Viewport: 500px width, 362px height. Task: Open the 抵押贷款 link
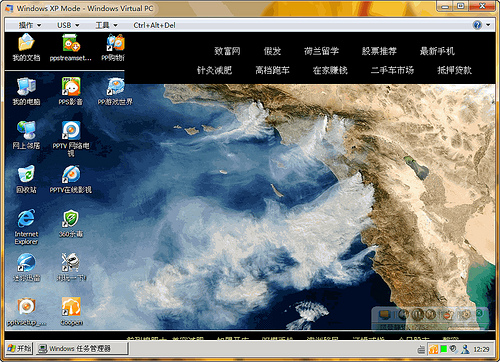(x=454, y=70)
